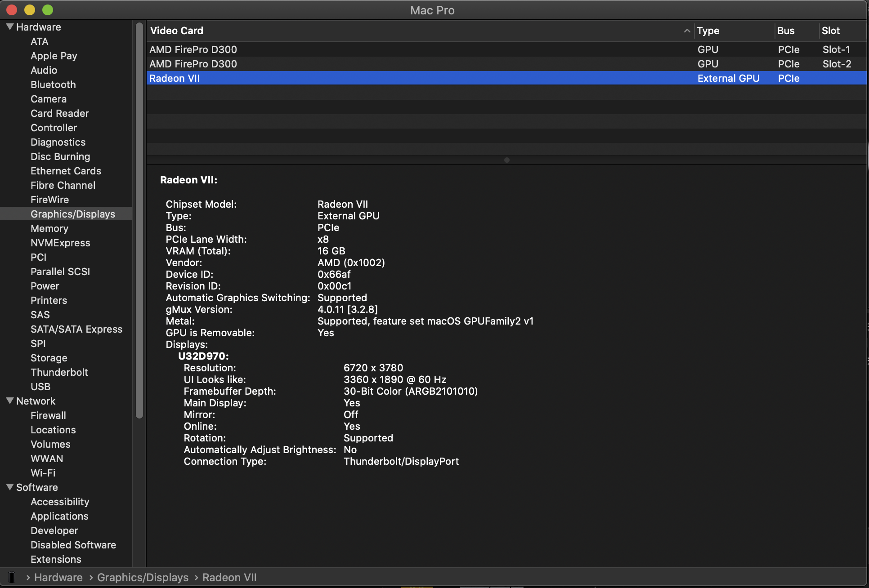Collapse the Software section triangle
Screen dimensions: 869x588
point(10,487)
